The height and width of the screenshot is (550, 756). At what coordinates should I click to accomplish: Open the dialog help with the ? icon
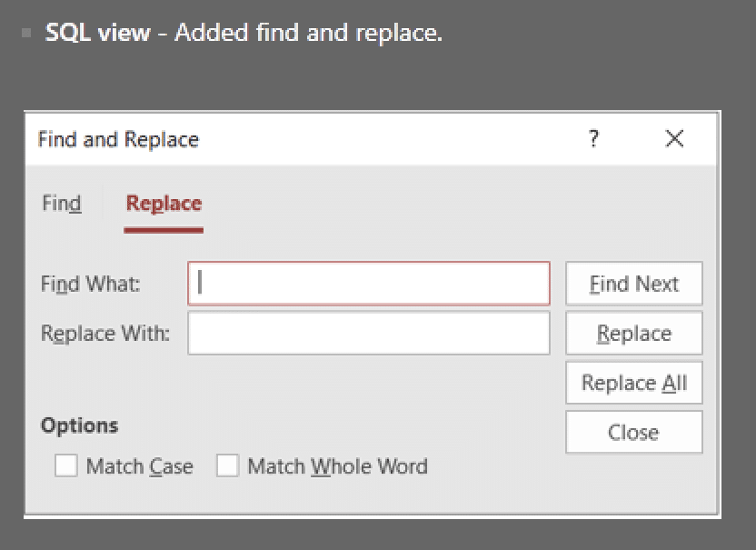tap(593, 139)
